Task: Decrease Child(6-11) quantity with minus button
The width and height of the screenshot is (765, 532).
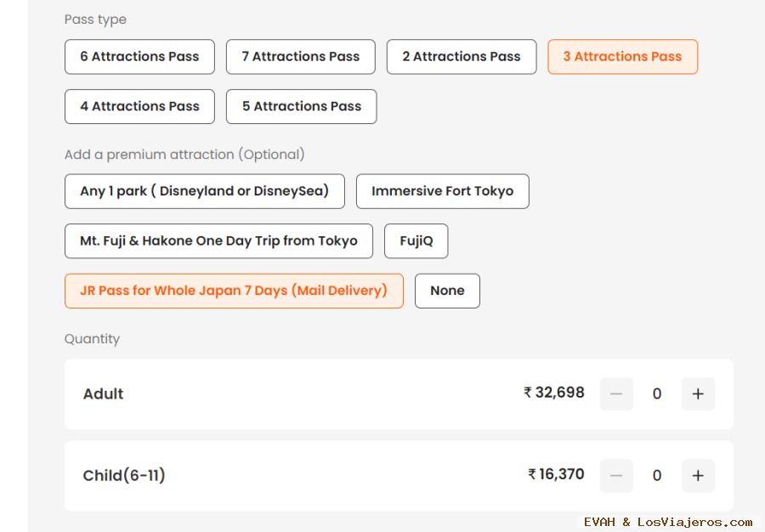Action: click(617, 475)
